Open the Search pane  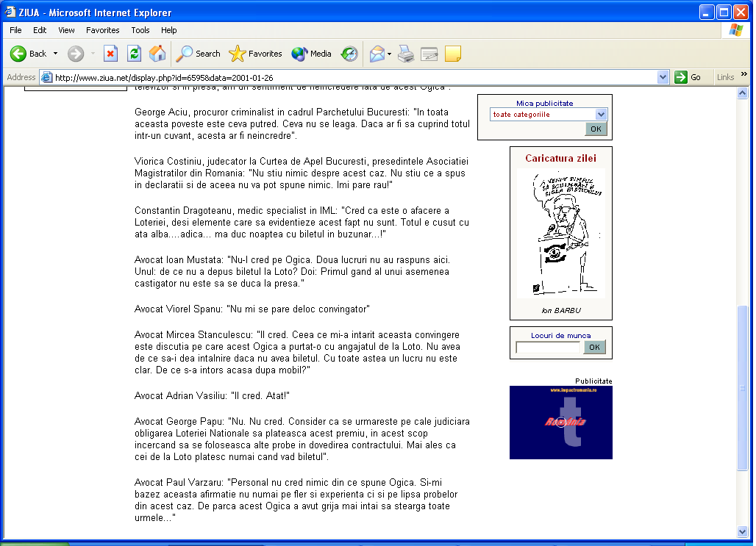coord(198,54)
